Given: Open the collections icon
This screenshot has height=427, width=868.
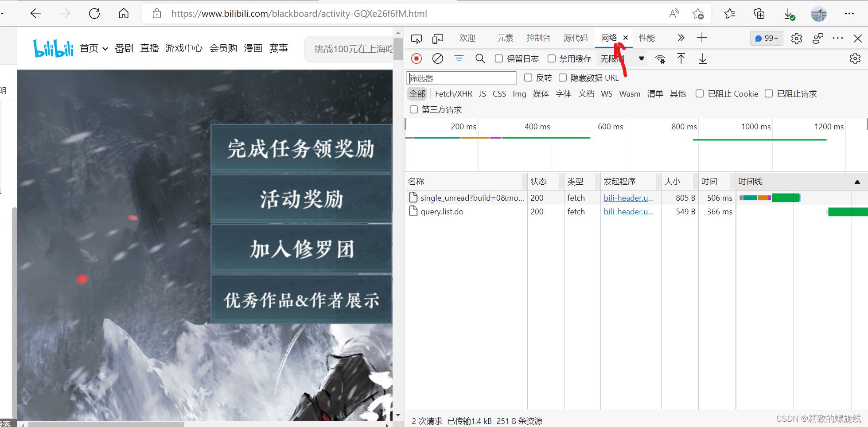Looking at the screenshot, I should (759, 14).
